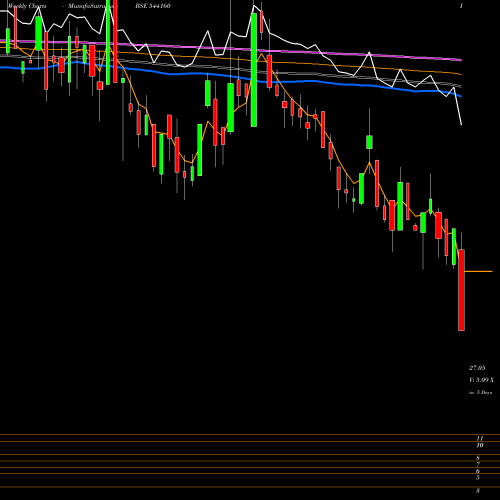Click the "V: 5.09 X" volume reading
This screenshot has width=500, height=500.
(x=481, y=380)
